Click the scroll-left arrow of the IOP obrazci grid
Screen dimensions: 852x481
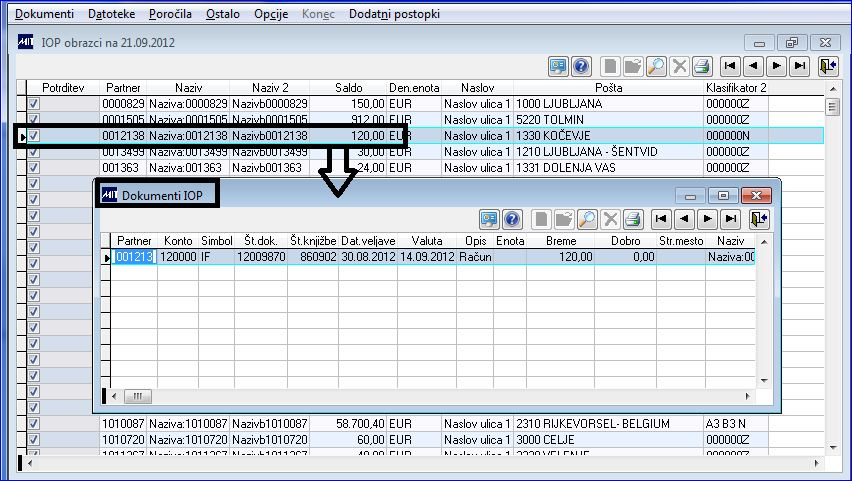[x=30, y=464]
